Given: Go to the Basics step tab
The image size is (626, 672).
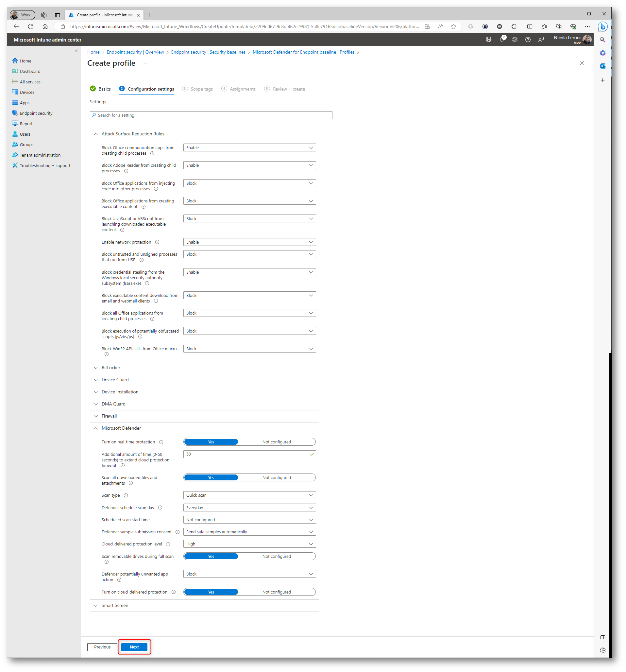Looking at the screenshot, I should [100, 89].
